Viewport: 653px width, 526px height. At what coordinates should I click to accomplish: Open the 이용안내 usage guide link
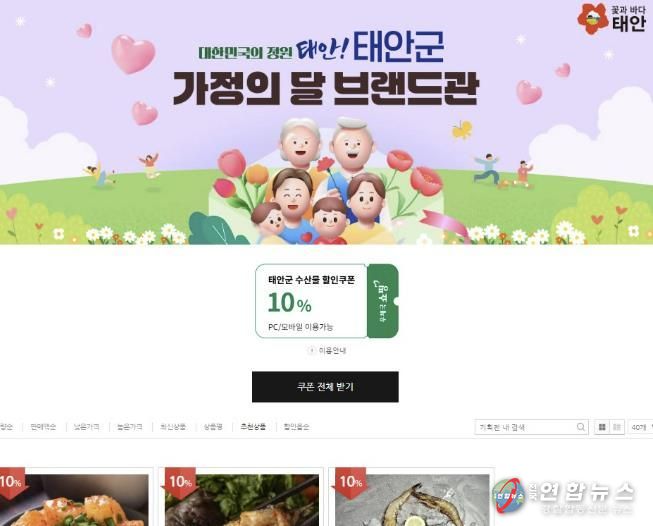click(332, 351)
